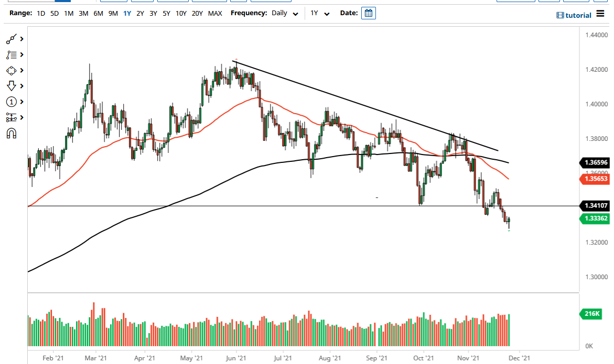Click the 216K volume label

(591, 314)
